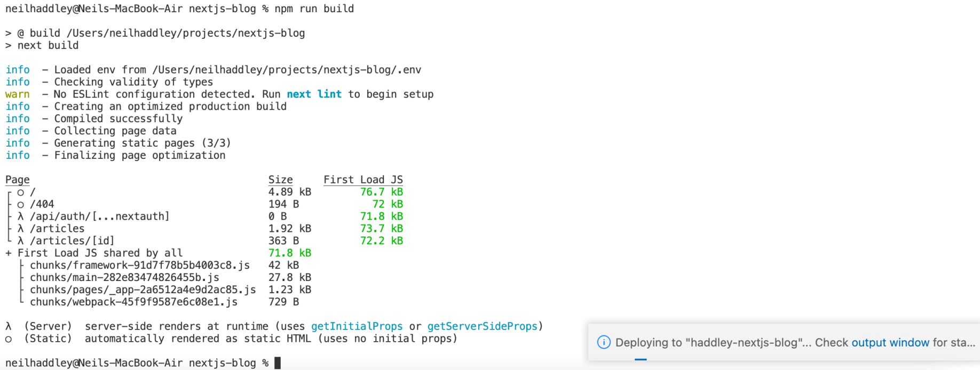
Task: Click the circle symbol beside the Static legend
Action: pos(9,339)
